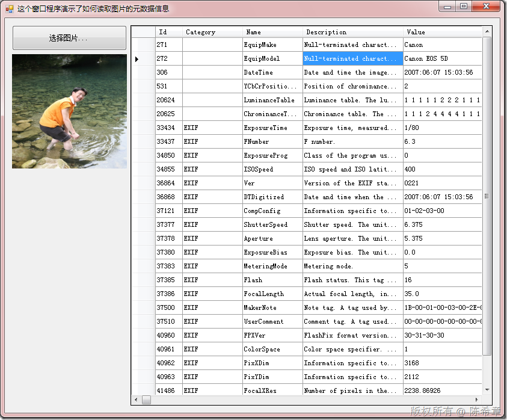The image size is (507, 420).
Task: Sort by the Value column header
Action: point(442,32)
